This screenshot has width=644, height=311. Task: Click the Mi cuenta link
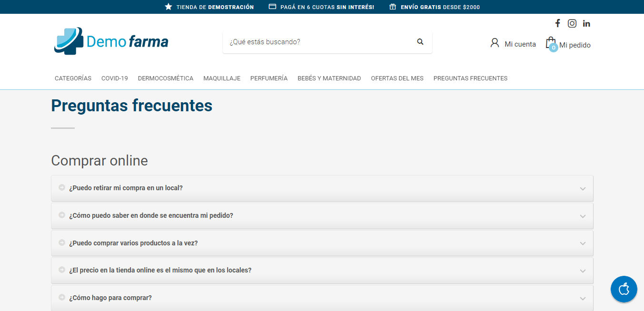520,44
